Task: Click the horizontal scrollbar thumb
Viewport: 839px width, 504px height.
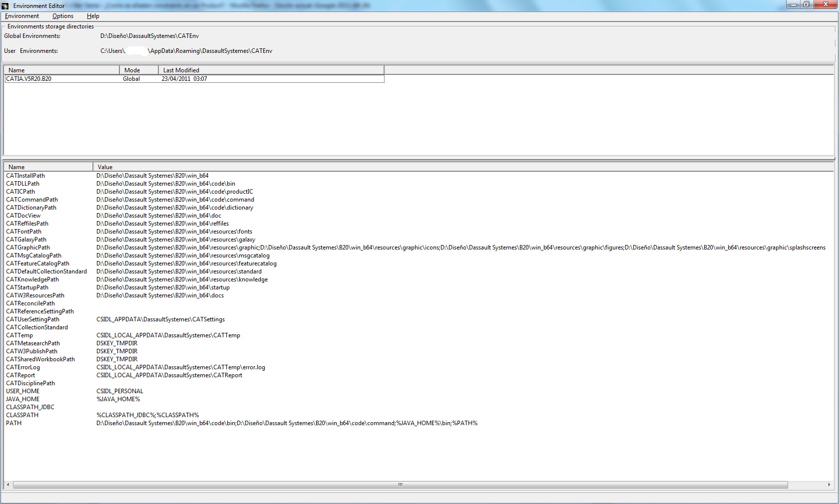Action: point(401,485)
